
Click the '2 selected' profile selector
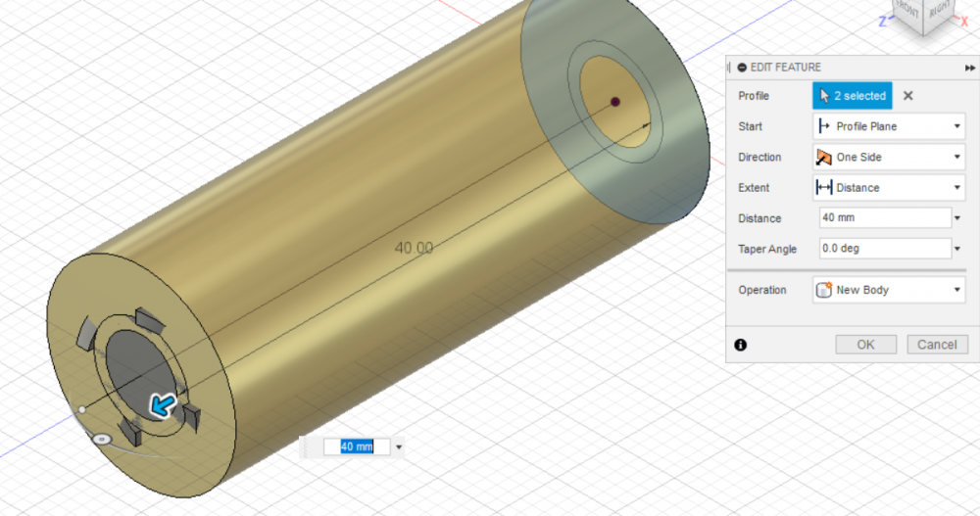pyautogui.click(x=853, y=96)
